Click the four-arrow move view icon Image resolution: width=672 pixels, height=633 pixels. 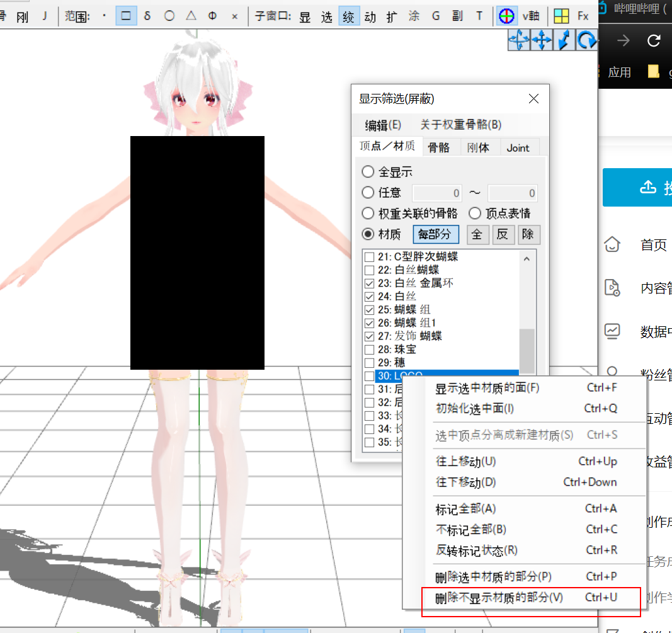click(x=542, y=41)
